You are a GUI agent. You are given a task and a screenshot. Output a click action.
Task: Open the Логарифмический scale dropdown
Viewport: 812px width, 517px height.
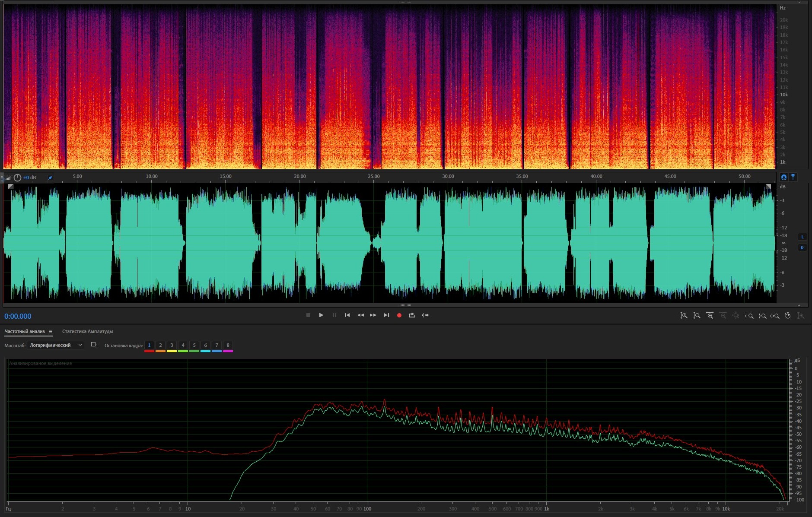pos(55,345)
